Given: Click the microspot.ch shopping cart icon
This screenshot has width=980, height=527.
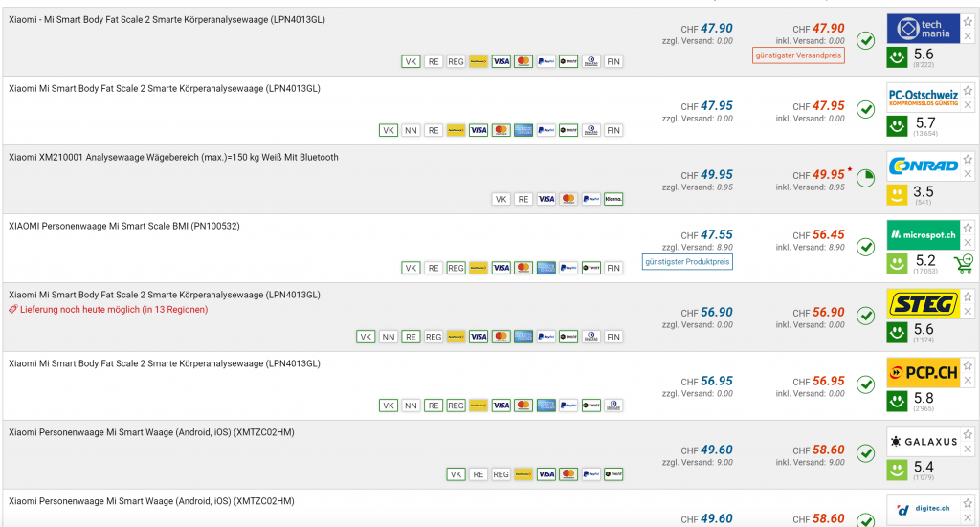Looking at the screenshot, I should coord(963,262).
